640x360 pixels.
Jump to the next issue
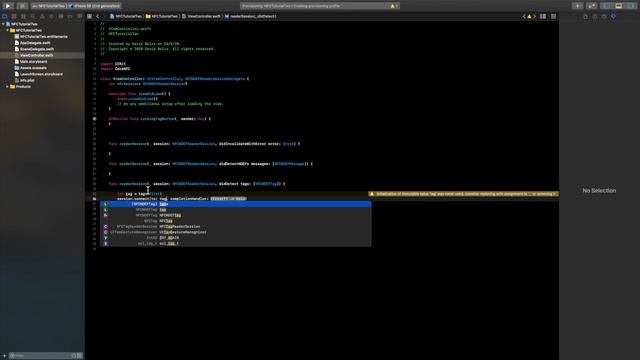(534, 16)
